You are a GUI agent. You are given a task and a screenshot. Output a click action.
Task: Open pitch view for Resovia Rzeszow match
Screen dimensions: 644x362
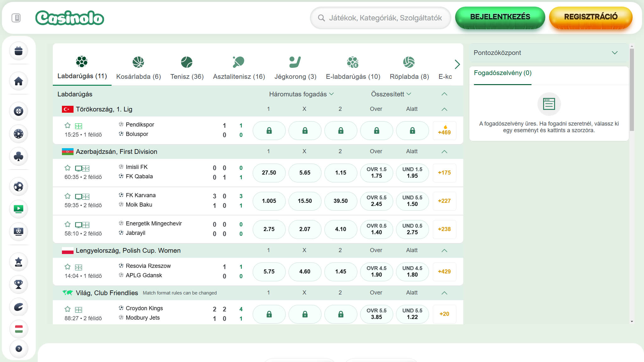tap(79, 267)
